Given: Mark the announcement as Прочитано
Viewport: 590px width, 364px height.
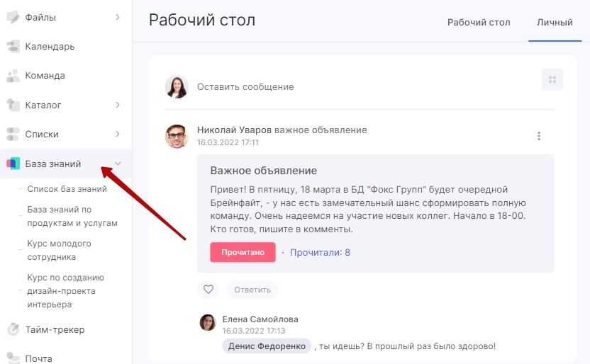Looking at the screenshot, I should click(x=243, y=252).
